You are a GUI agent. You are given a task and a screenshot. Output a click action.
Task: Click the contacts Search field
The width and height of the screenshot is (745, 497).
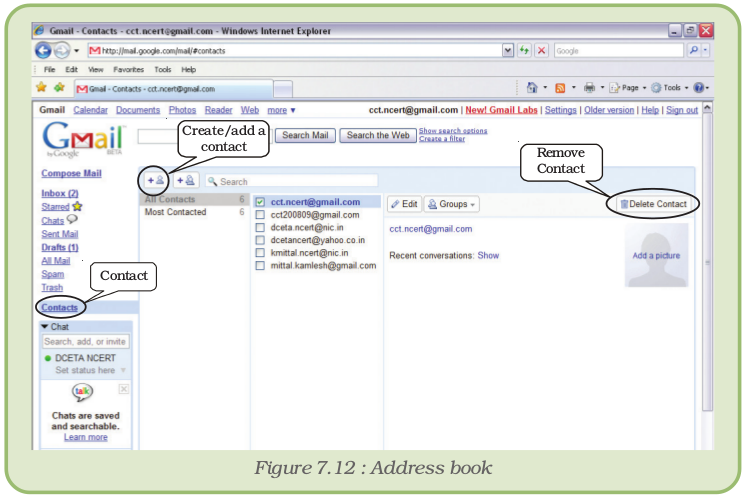click(x=292, y=181)
